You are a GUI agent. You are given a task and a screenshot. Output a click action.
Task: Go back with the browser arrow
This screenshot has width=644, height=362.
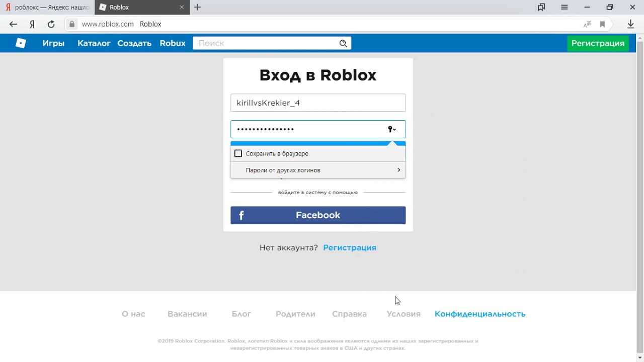point(13,24)
